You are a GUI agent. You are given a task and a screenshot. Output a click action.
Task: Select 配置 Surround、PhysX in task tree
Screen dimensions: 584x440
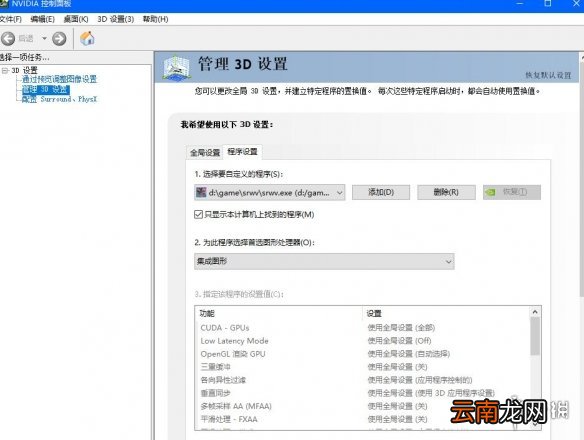tap(59, 99)
